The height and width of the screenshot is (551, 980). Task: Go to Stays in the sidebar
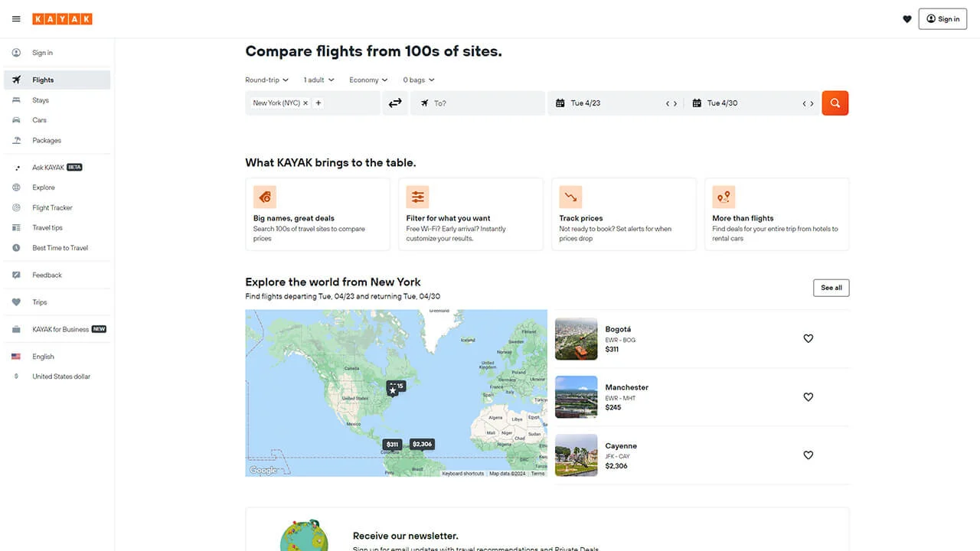tap(57, 100)
